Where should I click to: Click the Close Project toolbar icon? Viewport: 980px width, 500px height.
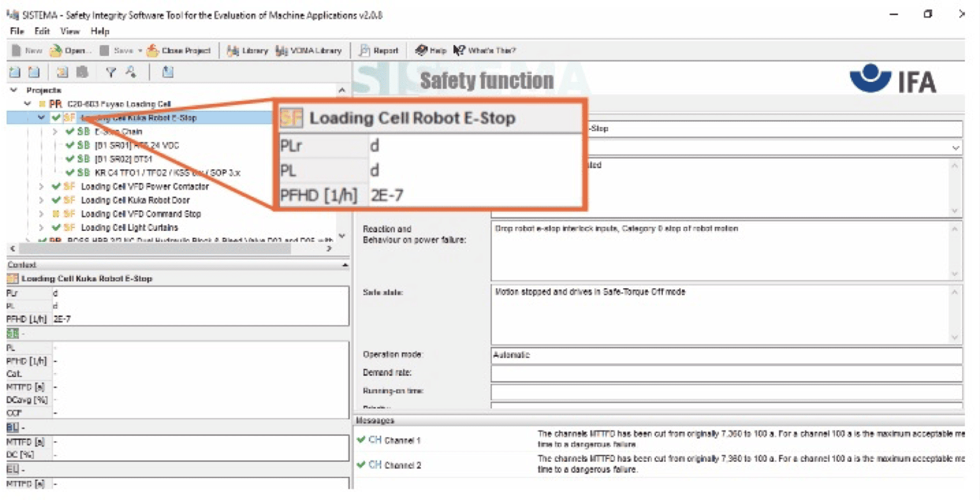[153, 50]
